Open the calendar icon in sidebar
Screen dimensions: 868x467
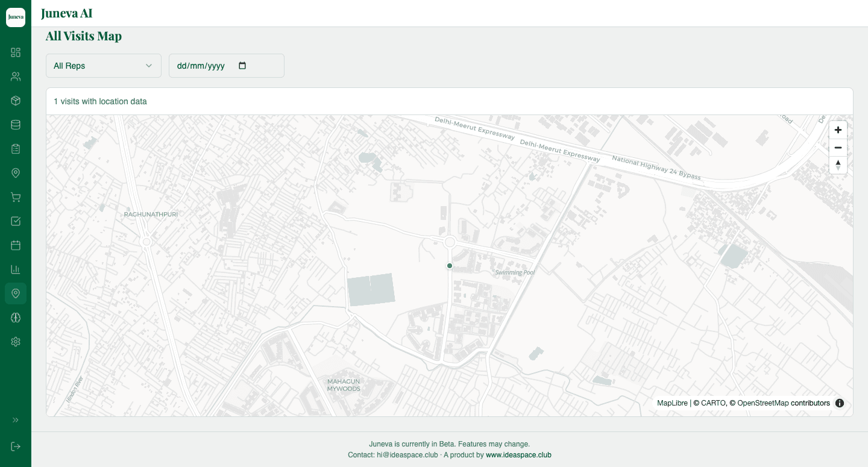pyautogui.click(x=16, y=245)
